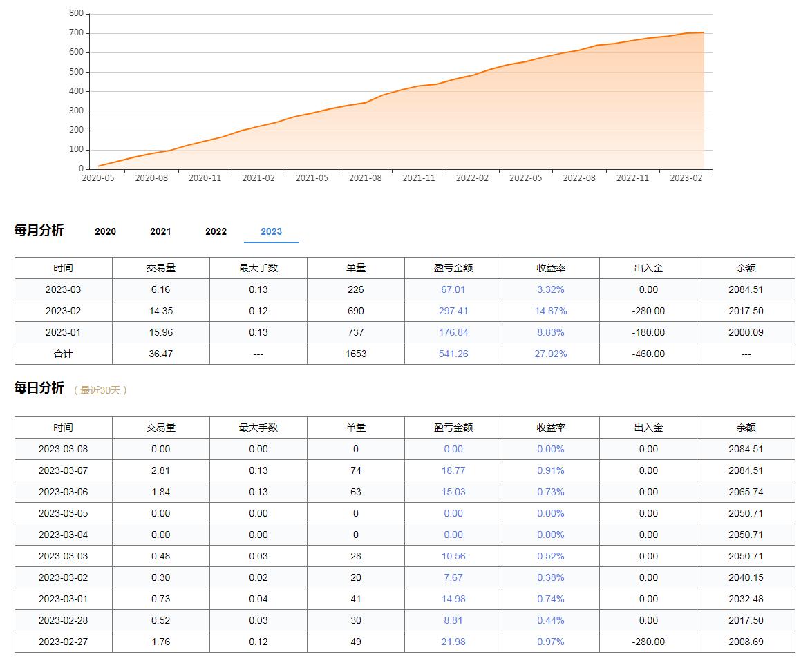The image size is (801, 672).
Task: Click daily table 出入金 column header
Action: click(648, 428)
